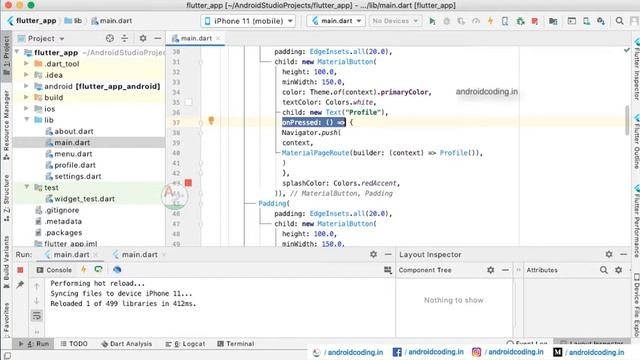Open Layout Inspector gear settings

(609, 254)
